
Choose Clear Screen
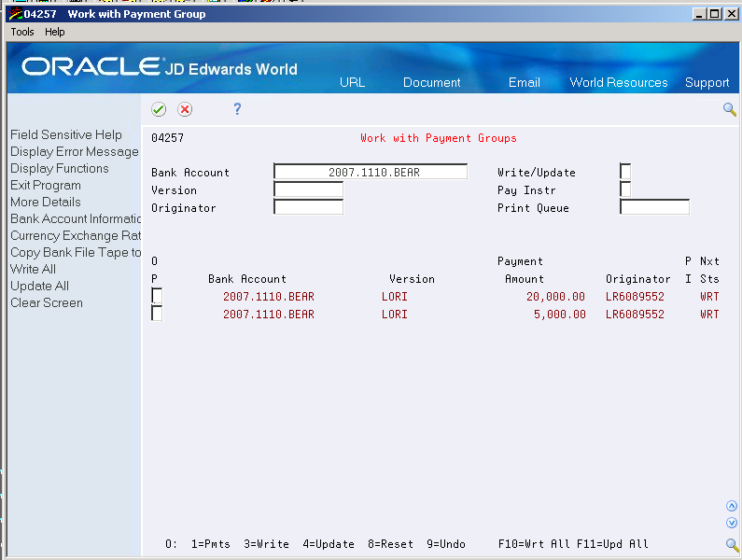47,303
